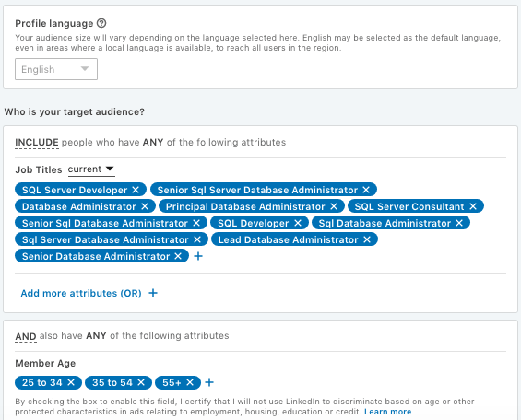Screen dimensions: 521x420
Task: Remove the SQL Server Consultant tag
Action: pos(473,206)
